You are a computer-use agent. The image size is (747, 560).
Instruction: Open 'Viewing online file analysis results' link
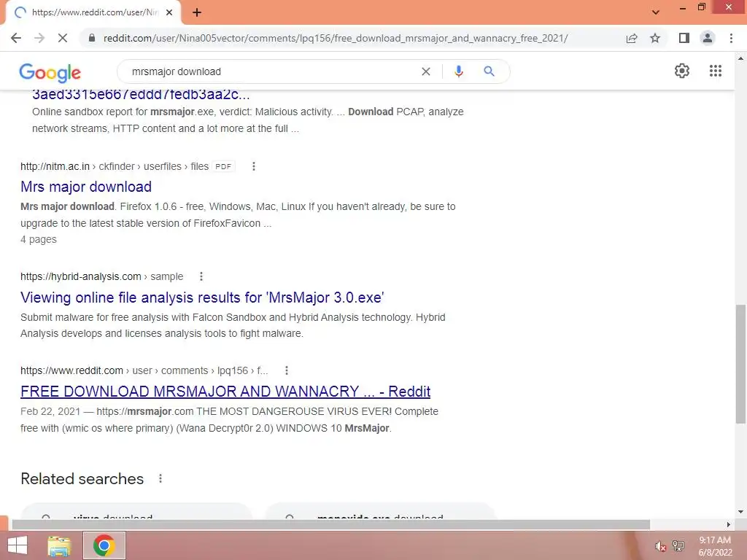[203, 297]
